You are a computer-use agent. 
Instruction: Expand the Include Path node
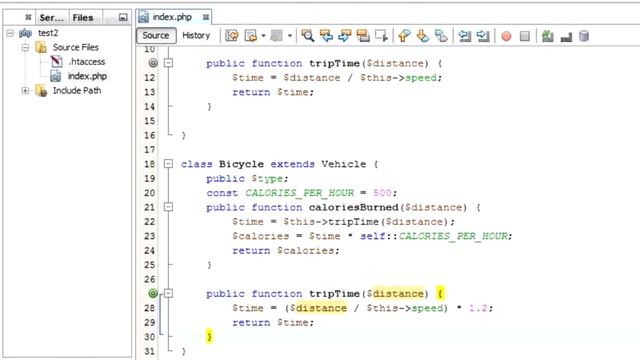tap(25, 91)
